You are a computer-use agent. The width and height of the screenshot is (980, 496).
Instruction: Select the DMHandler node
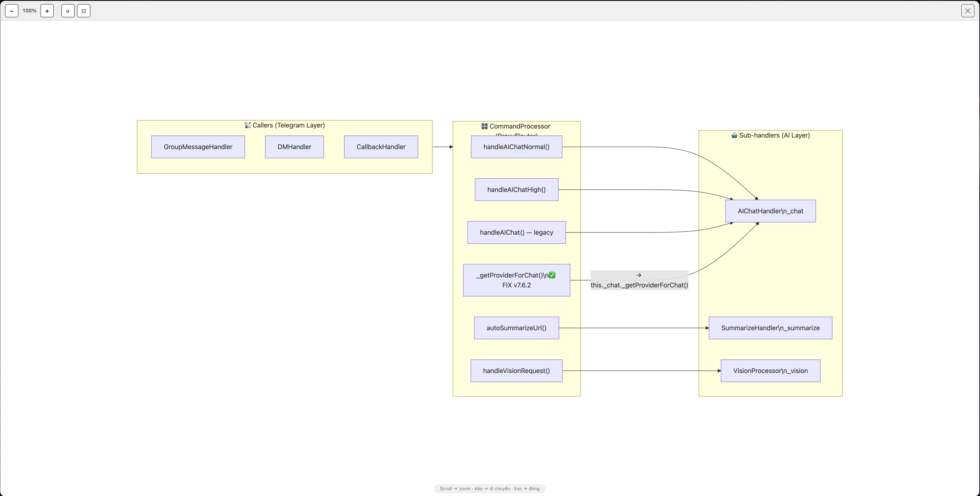294,147
